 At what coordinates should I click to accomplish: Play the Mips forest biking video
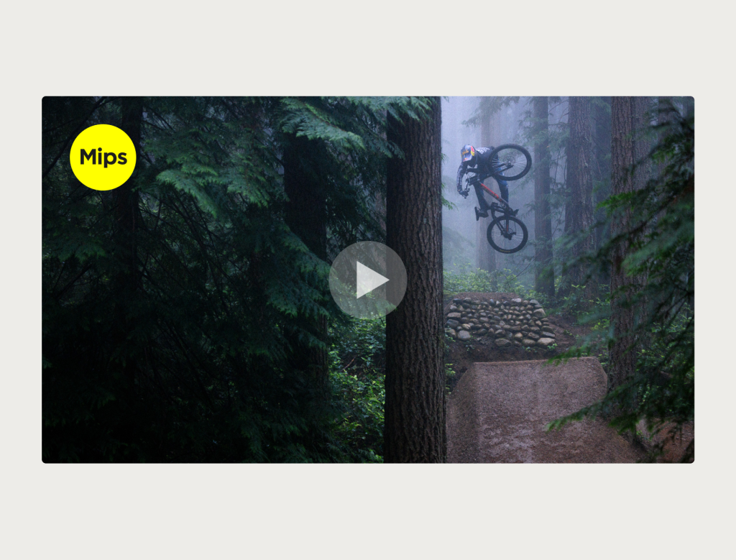pos(367,280)
